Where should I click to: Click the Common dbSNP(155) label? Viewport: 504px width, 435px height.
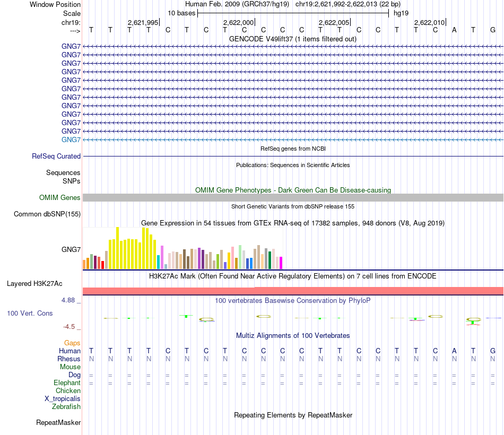(47, 214)
